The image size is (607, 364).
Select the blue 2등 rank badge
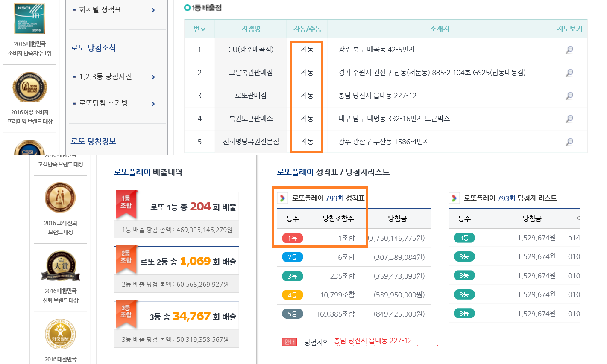click(293, 257)
